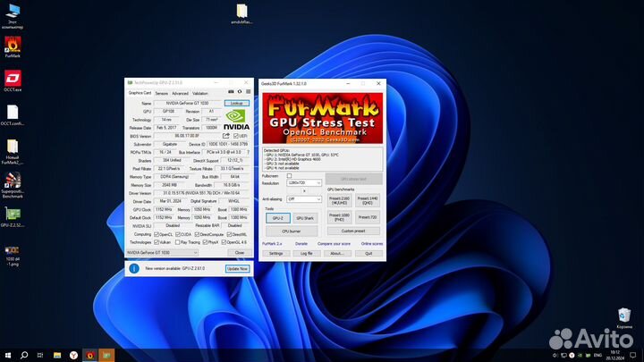644x362 pixels.
Task: Open Yandex Browser from the taskbar
Action: click(x=73, y=355)
